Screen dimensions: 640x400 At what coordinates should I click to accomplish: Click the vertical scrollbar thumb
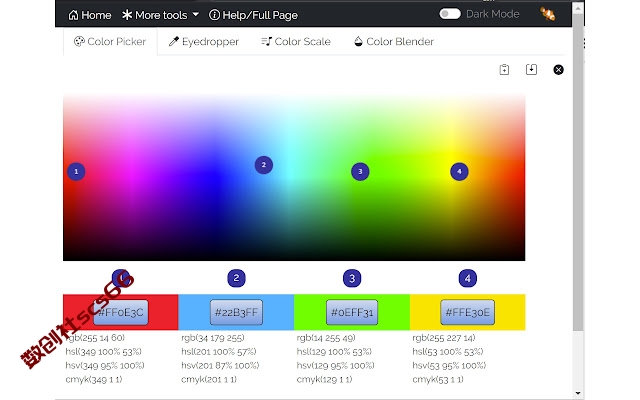[578, 173]
